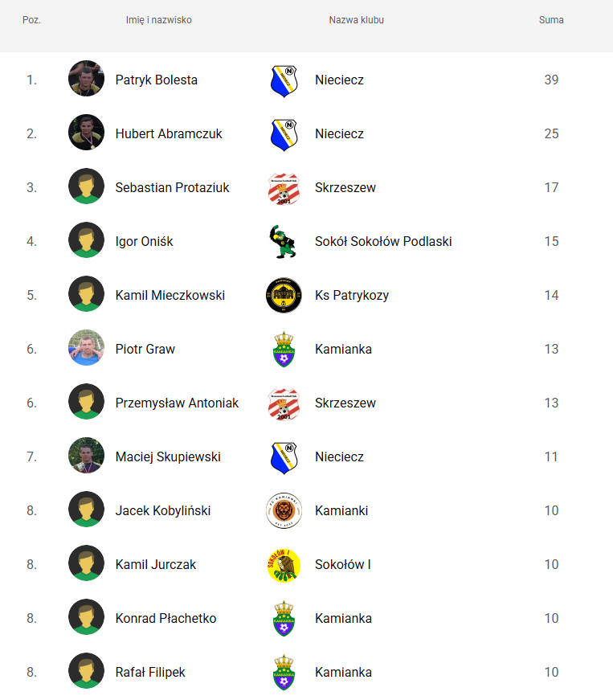Open Konrad Płachetko player link
This screenshot has height=700, width=613.
(166, 618)
